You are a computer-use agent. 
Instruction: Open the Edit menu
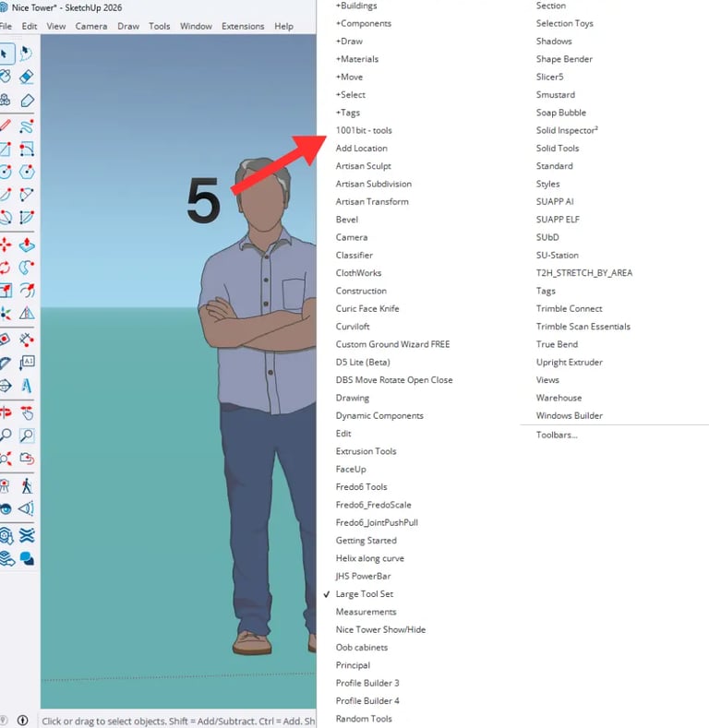click(x=30, y=26)
